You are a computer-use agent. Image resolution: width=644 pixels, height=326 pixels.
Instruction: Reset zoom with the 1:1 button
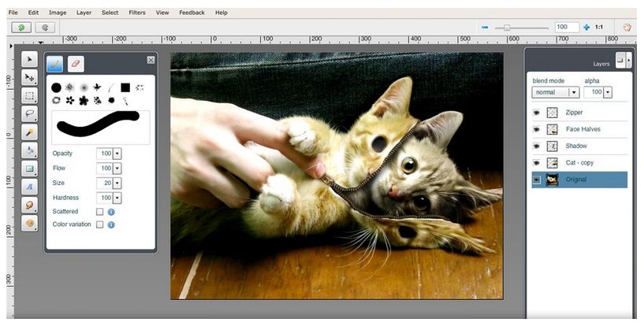(x=599, y=27)
